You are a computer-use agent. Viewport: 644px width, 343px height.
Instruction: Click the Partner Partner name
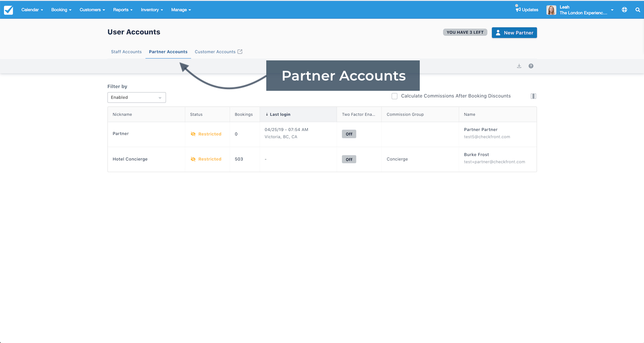click(481, 130)
